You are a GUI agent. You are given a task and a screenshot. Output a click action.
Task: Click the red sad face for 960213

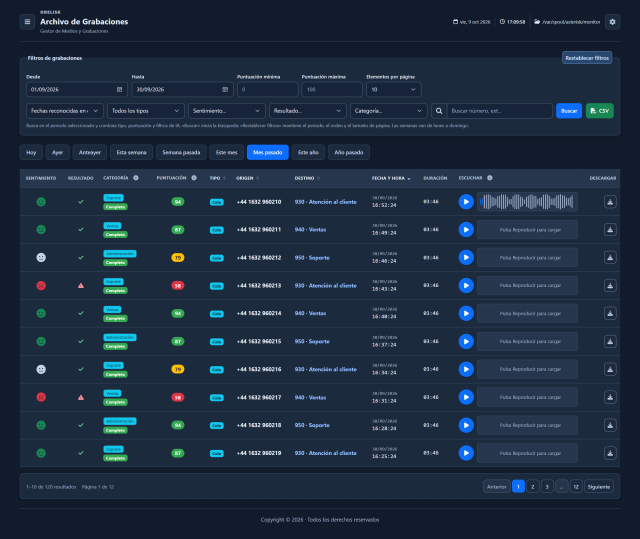point(41,286)
